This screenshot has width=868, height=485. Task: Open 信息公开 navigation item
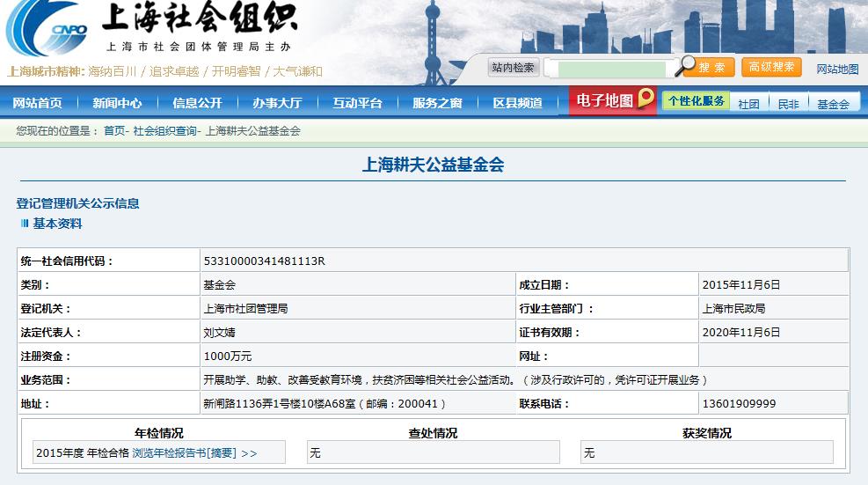(x=198, y=103)
